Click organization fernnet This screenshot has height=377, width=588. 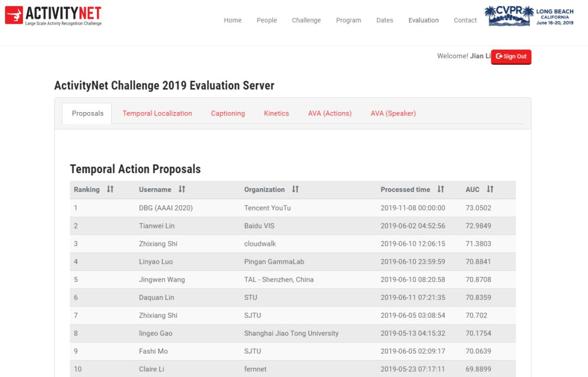[x=255, y=369]
